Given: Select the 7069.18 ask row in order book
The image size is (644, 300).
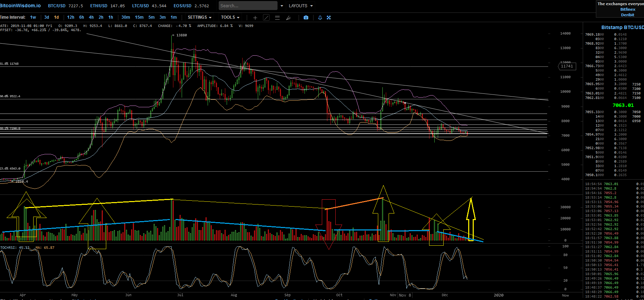Looking at the screenshot, I should (606, 35).
